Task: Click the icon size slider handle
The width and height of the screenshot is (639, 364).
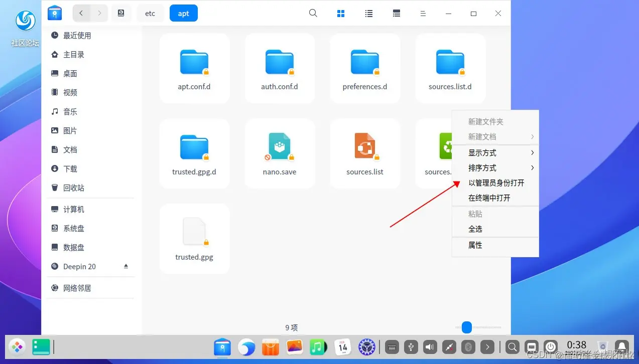Action: click(x=467, y=327)
